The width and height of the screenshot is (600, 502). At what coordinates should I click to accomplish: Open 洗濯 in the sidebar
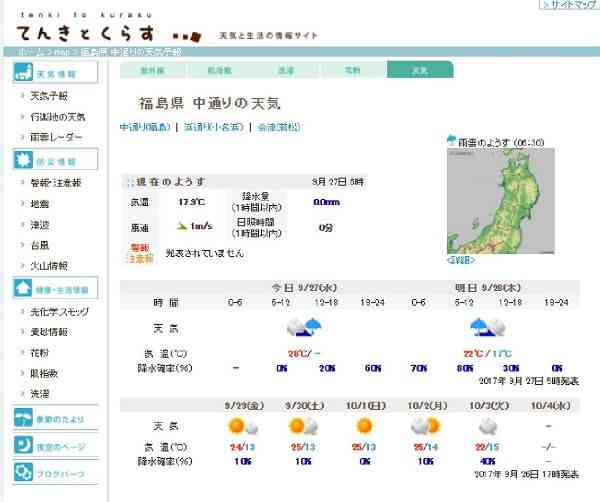click(40, 393)
